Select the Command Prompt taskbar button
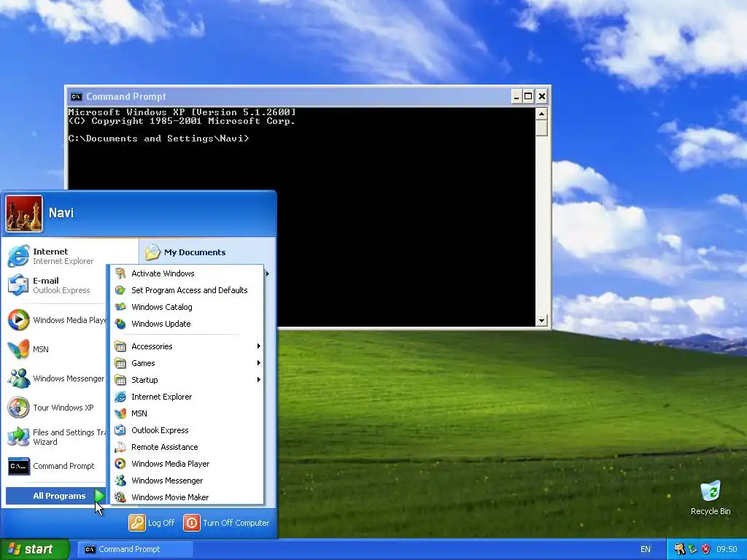This screenshot has width=747, height=560. coord(135,549)
